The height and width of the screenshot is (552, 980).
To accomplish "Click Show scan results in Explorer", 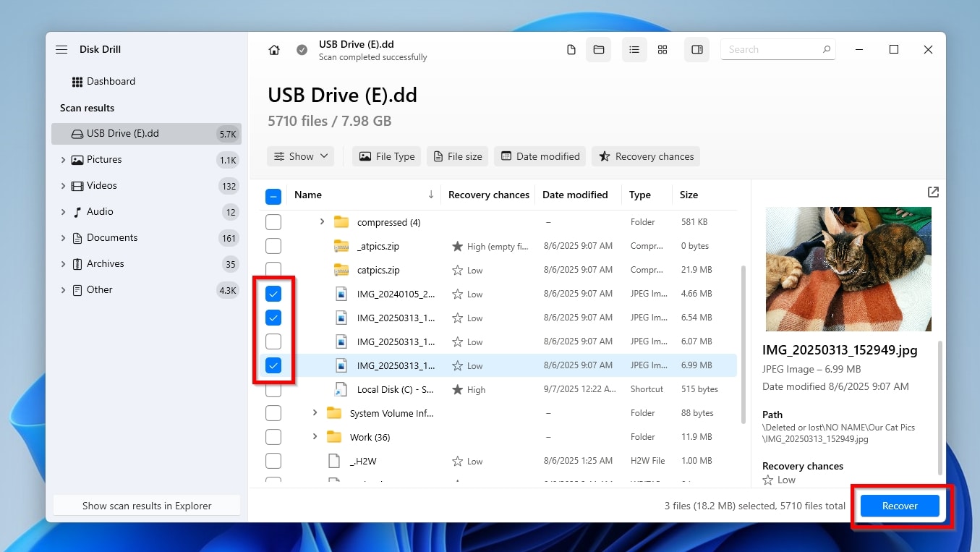I will (x=146, y=506).
